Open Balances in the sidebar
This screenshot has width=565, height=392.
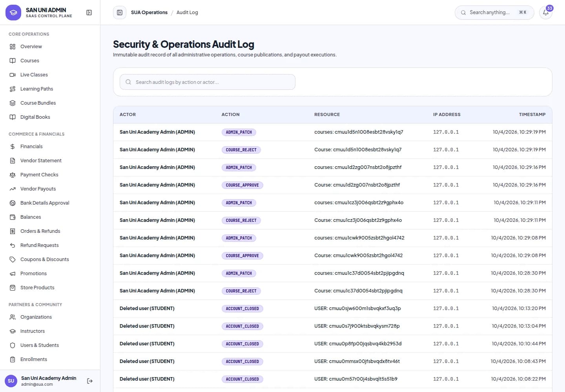(31, 217)
